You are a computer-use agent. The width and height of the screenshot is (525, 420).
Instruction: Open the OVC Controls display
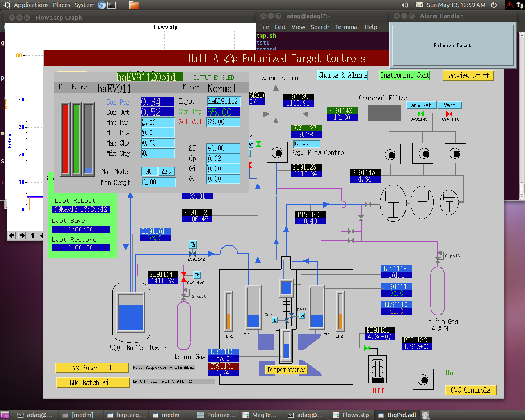coord(470,390)
